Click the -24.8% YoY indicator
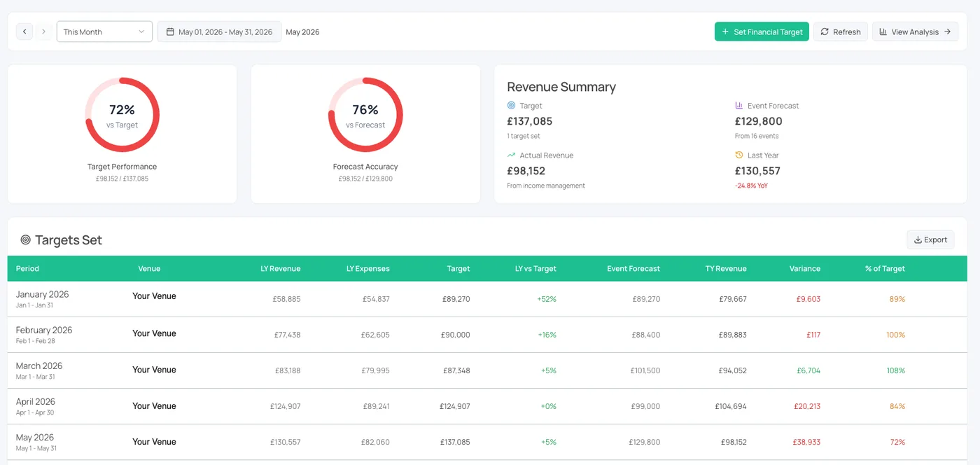The width and height of the screenshot is (980, 465). click(751, 186)
